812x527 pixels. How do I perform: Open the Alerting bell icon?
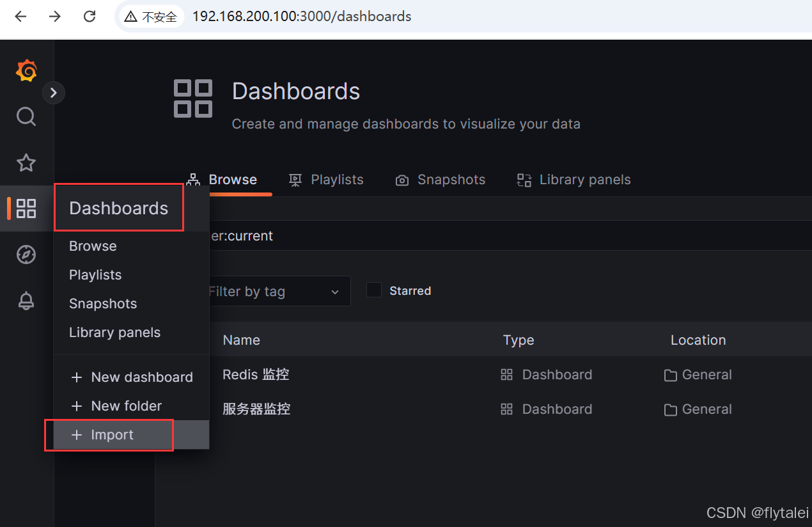[26, 301]
